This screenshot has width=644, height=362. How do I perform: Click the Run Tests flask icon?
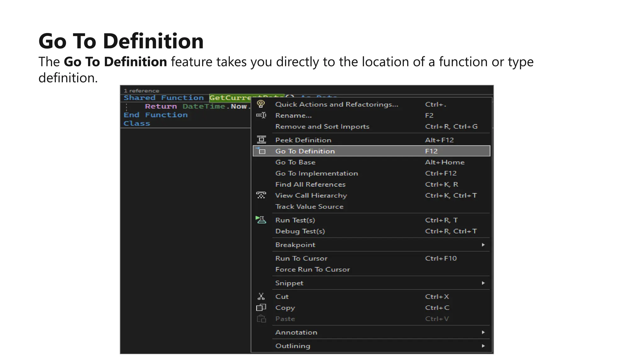(261, 220)
